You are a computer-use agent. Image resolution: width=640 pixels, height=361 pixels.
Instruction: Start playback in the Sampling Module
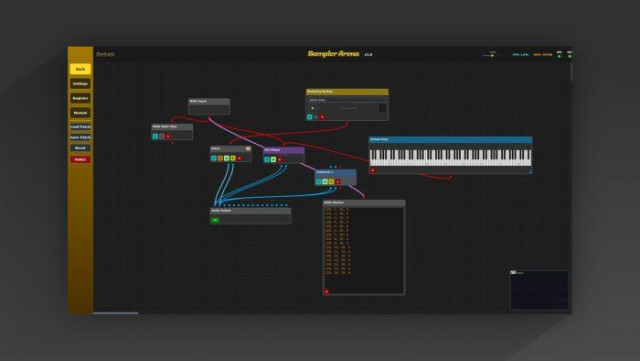(313, 108)
